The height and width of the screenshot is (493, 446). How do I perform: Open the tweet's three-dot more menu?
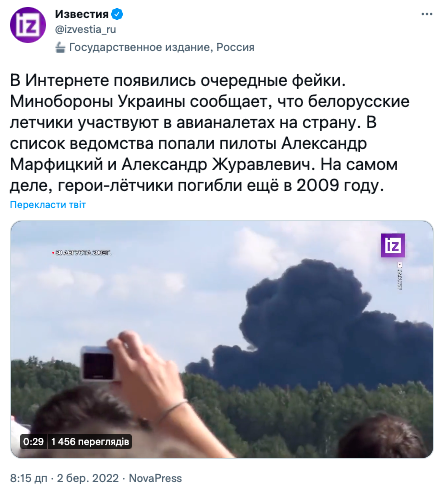[427, 14]
